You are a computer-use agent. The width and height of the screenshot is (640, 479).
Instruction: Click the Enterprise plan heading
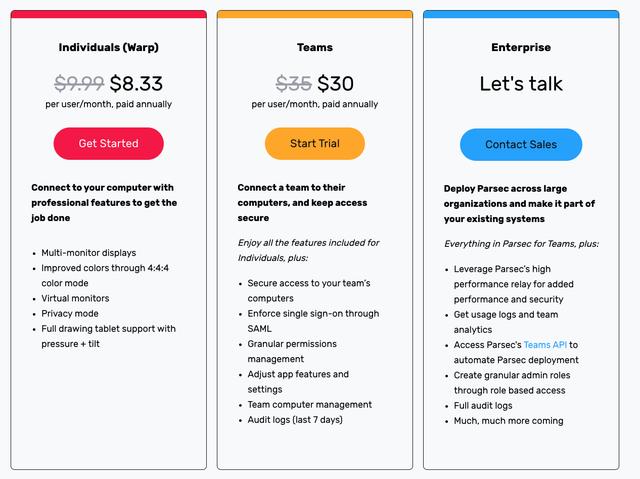pos(521,47)
